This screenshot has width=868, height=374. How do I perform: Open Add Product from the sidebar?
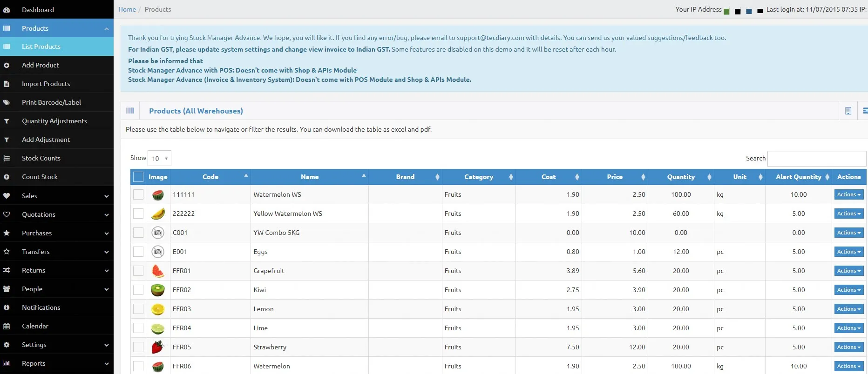pos(41,65)
